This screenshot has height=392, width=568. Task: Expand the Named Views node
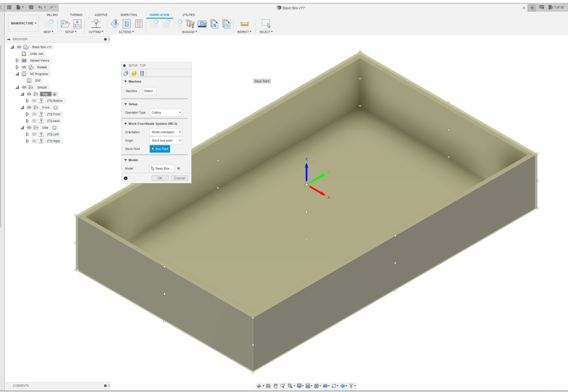pyautogui.click(x=17, y=61)
